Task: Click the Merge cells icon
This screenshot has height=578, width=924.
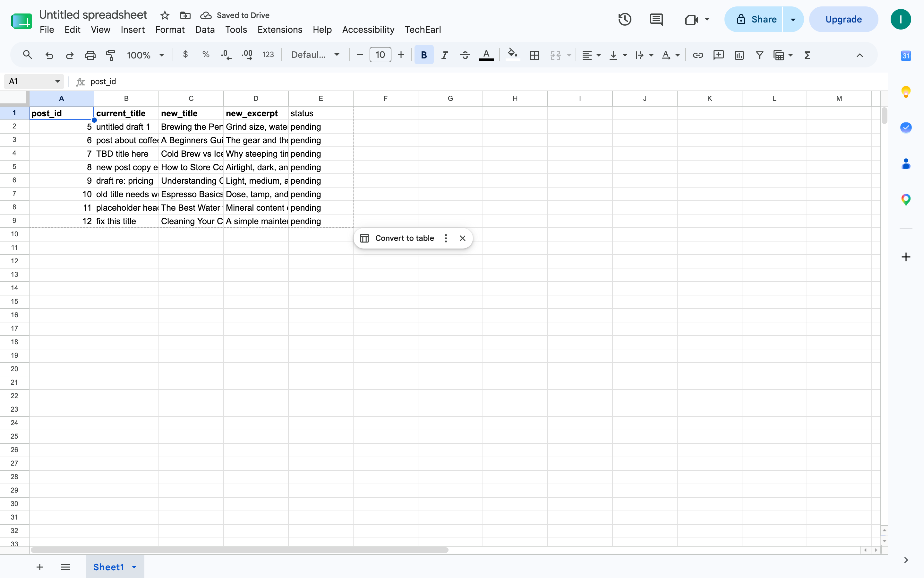Action: pos(555,55)
